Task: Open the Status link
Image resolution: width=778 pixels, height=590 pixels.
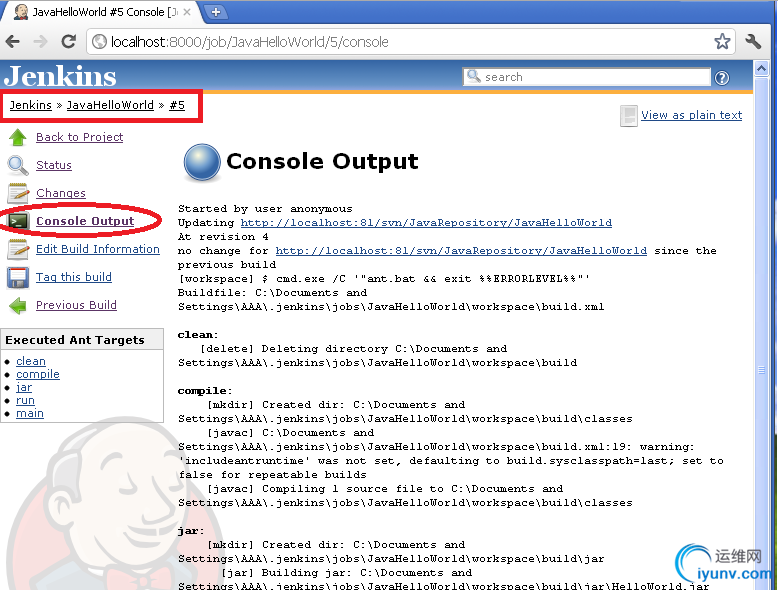Action: [54, 165]
